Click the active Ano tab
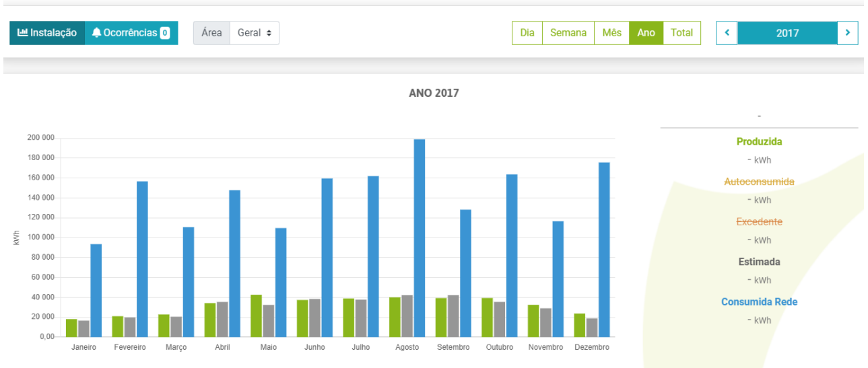Viewport: 868px width, 368px height. tap(646, 33)
